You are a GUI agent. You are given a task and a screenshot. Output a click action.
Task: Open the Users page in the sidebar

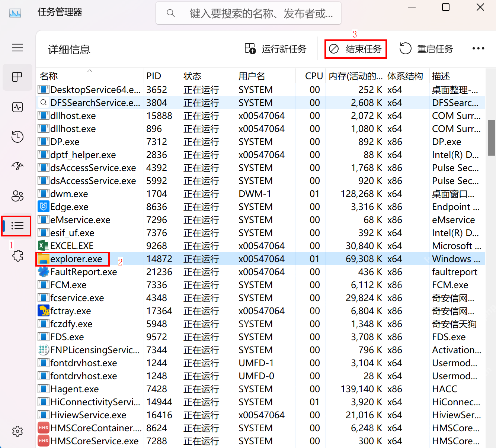coord(17,196)
